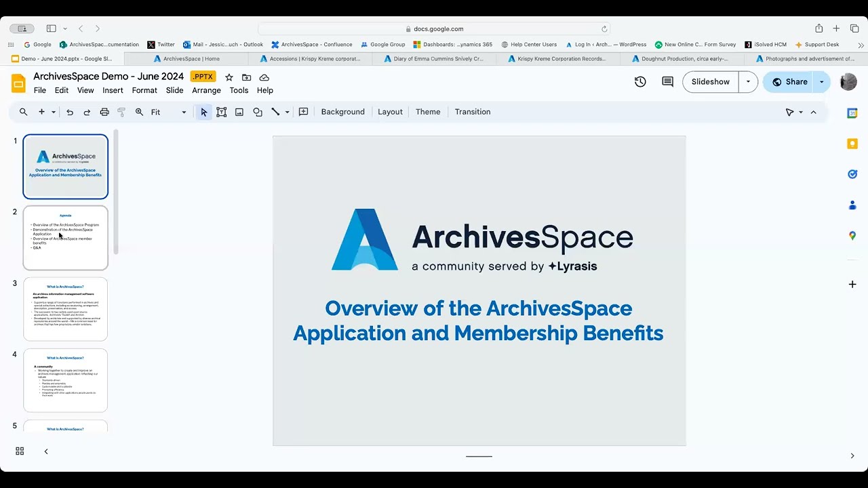The width and height of the screenshot is (868, 488).
Task: Click the pointer mode icon in toolbar
Action: tap(789, 112)
